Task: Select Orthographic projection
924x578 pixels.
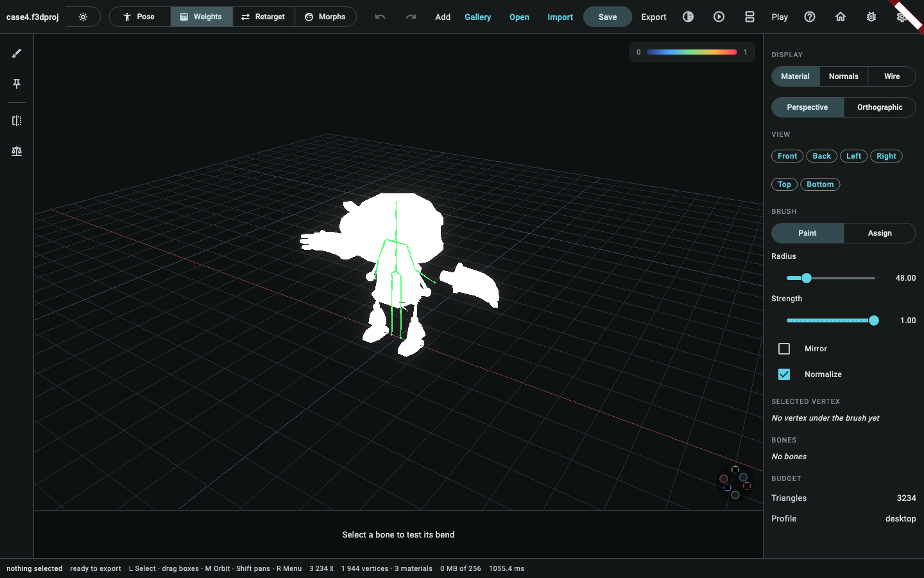Action: coord(880,107)
